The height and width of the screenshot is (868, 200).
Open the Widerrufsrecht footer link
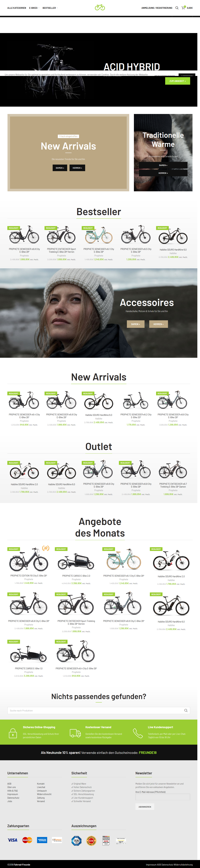pos(44,794)
